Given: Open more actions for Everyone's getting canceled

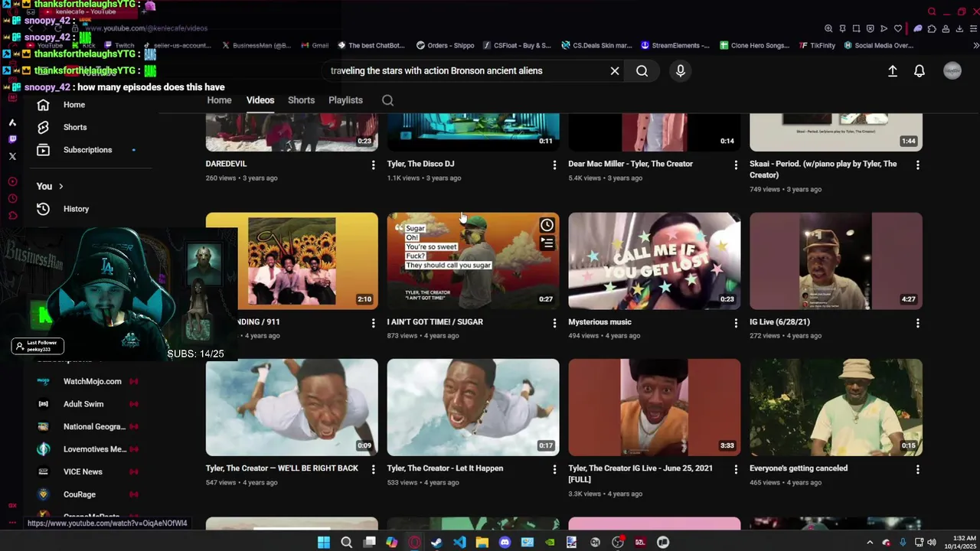Looking at the screenshot, I should click(x=917, y=469).
